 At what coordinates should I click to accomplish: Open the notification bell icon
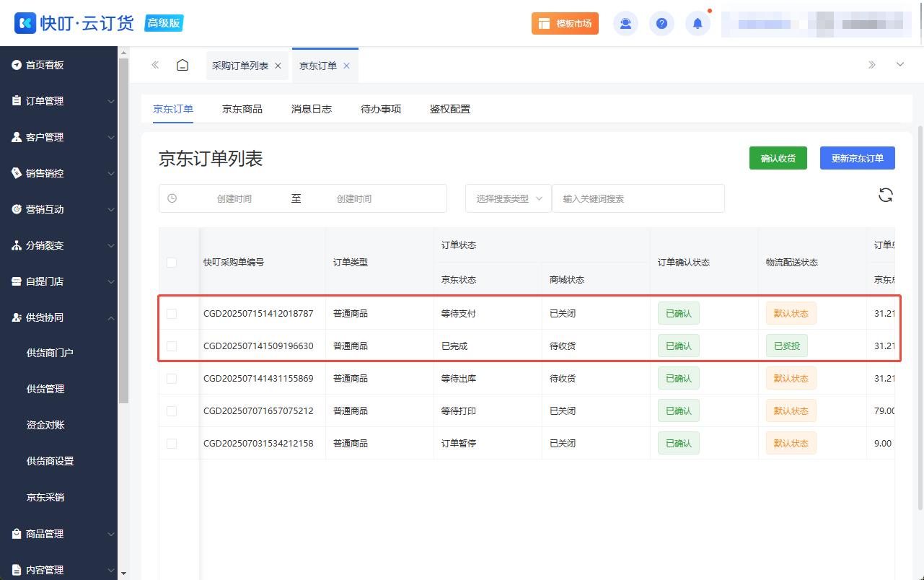tap(698, 23)
